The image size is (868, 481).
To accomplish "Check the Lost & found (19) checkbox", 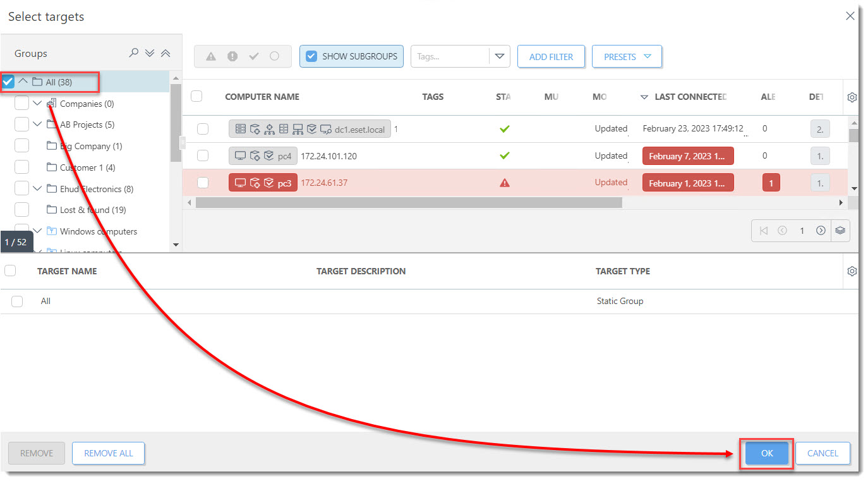I will click(x=21, y=210).
